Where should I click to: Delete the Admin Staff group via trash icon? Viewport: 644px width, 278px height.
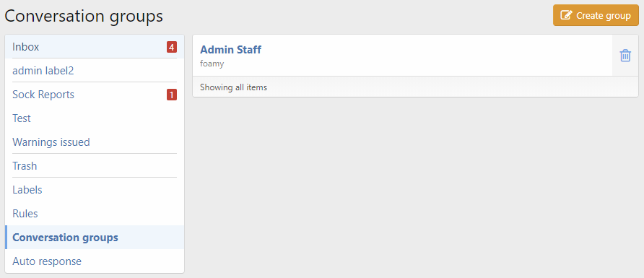click(x=625, y=56)
